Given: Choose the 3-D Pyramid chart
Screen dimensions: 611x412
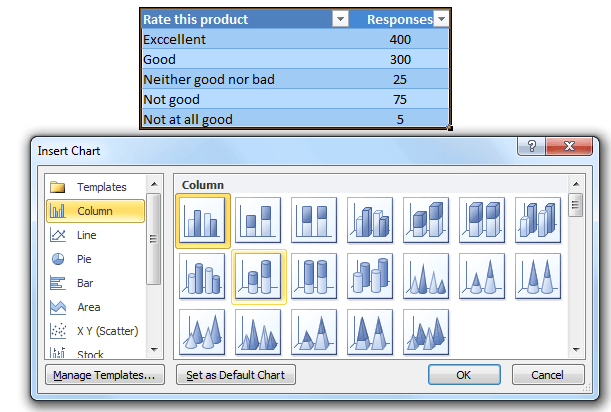Looking at the screenshot, I should pos(426,332).
